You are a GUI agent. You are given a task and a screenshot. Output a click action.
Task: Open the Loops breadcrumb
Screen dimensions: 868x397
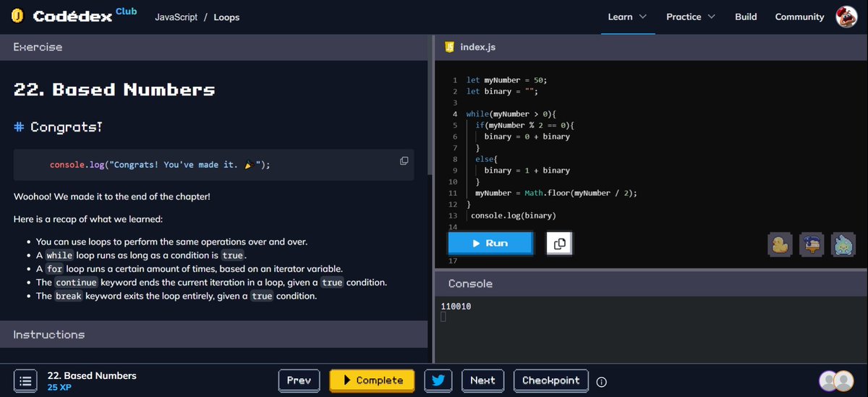pyautogui.click(x=226, y=17)
